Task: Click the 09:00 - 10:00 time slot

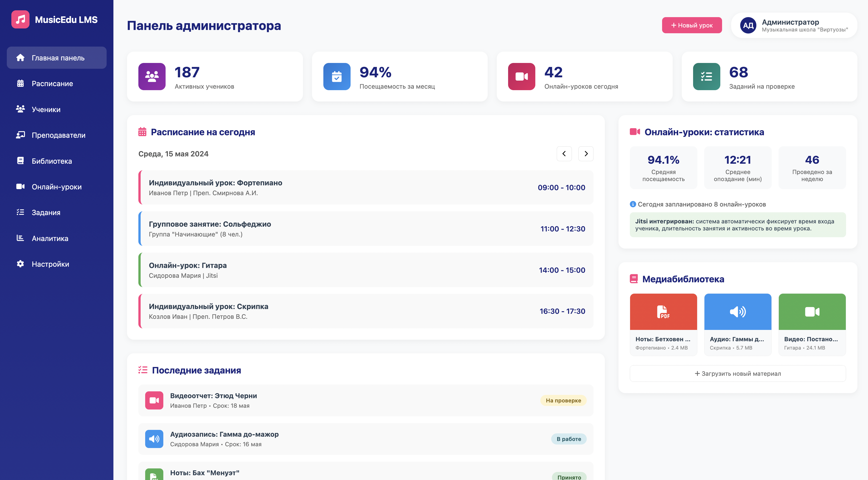Action: point(561,187)
